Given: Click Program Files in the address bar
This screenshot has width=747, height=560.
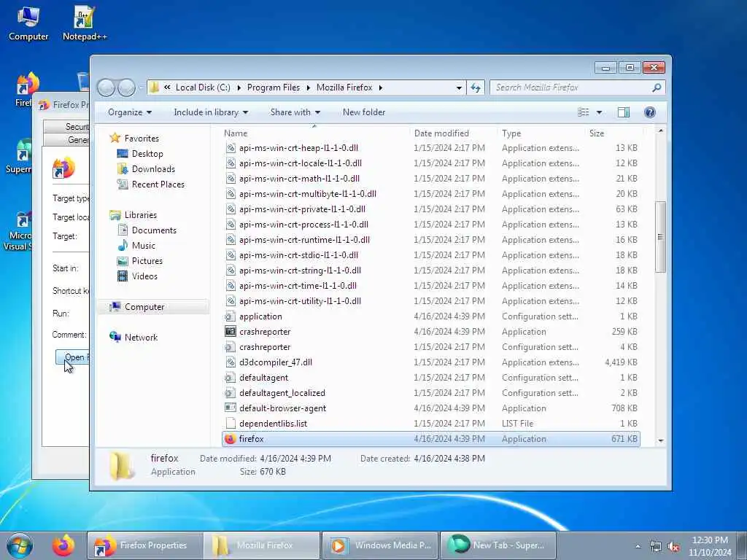Looking at the screenshot, I should [x=274, y=87].
